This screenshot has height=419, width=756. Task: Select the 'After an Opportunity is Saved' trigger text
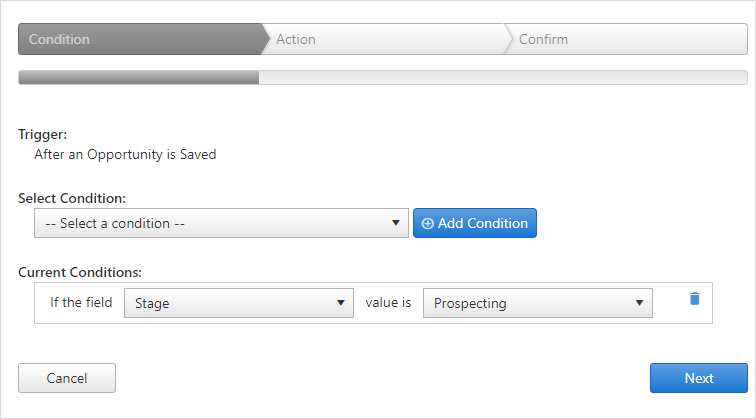pos(125,154)
